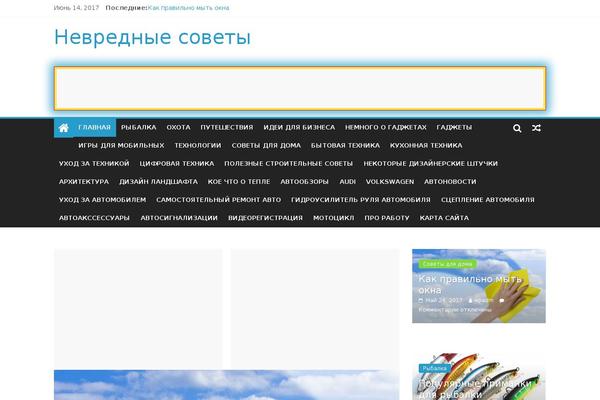Open the window-washing post thumbnail image
The image size is (600, 400).
(479, 286)
